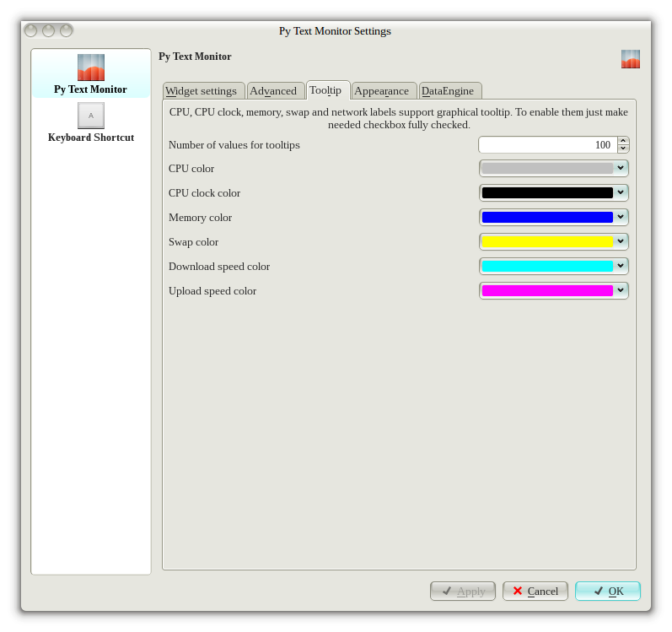The image size is (672, 632).
Task: Switch to the Widget settings tab
Action: [202, 91]
